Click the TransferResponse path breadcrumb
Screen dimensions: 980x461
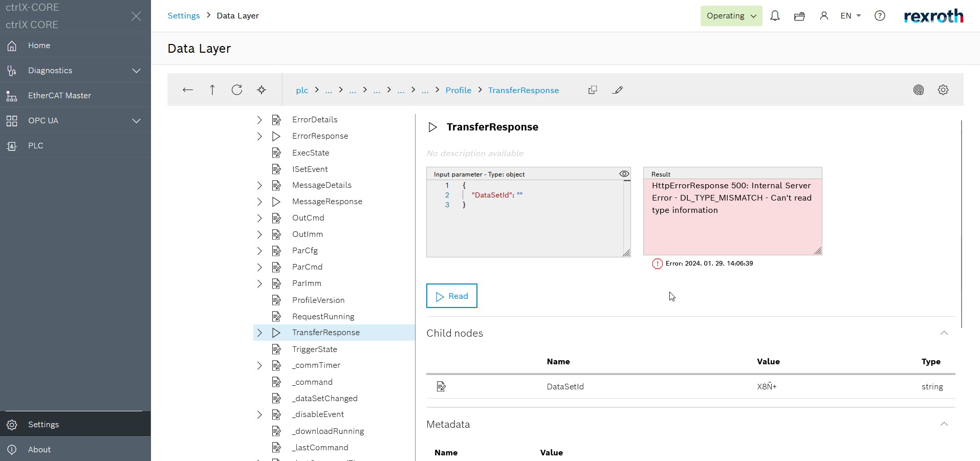(x=524, y=90)
